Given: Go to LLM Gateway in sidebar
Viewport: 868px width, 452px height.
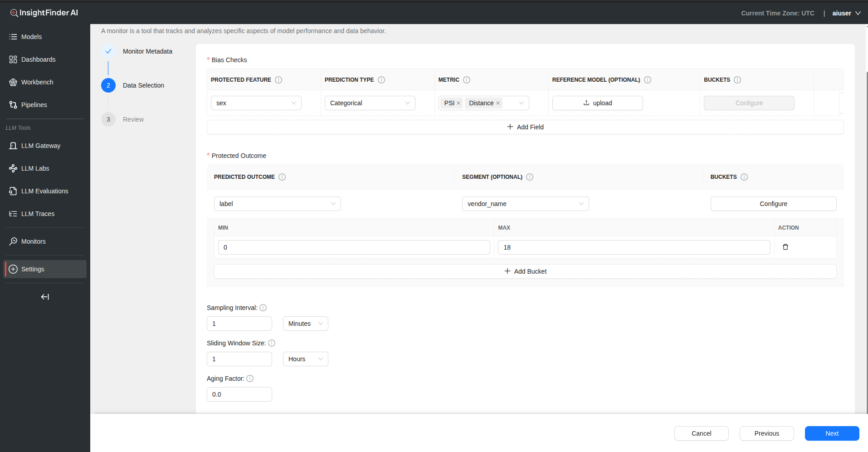Looking at the screenshot, I should 40,146.
